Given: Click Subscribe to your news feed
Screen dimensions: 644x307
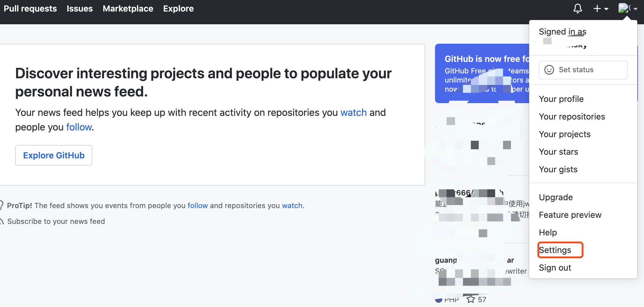Looking at the screenshot, I should [56, 221].
